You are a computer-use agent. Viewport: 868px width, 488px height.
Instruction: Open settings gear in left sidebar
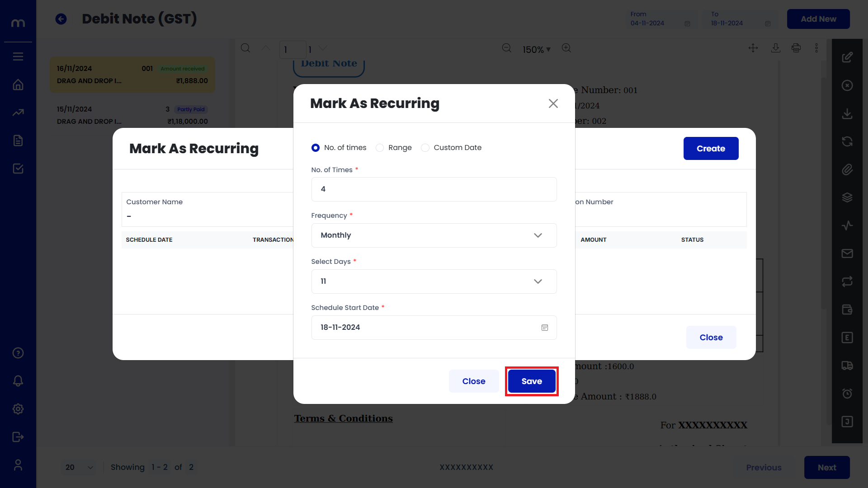click(18, 409)
